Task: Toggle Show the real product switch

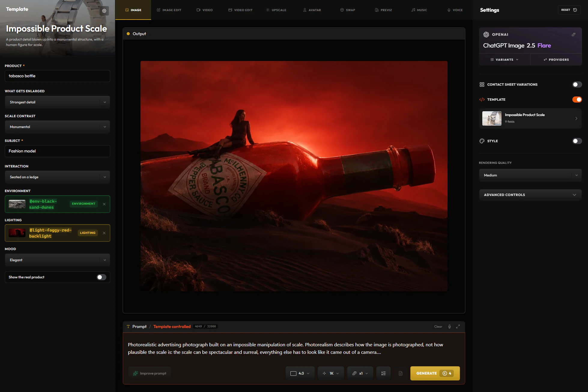Action: tap(102, 277)
